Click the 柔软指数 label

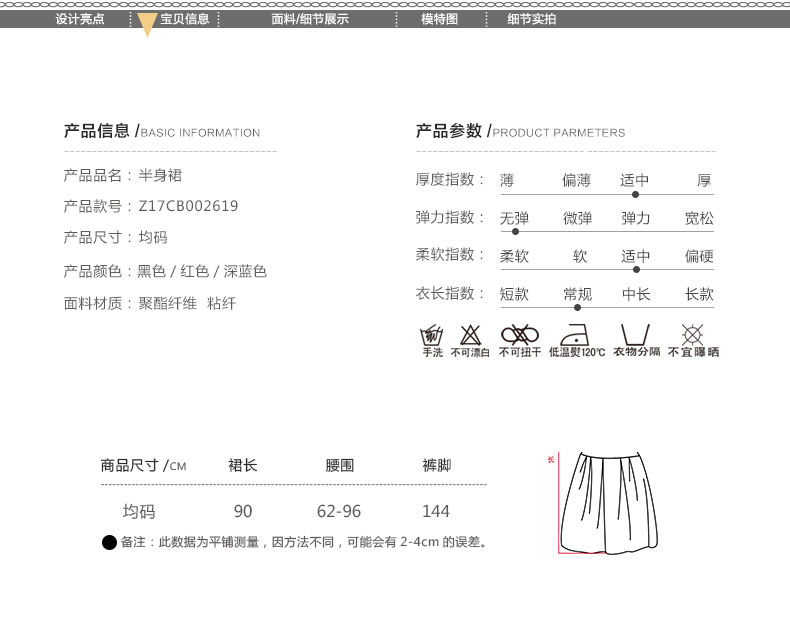(x=449, y=255)
